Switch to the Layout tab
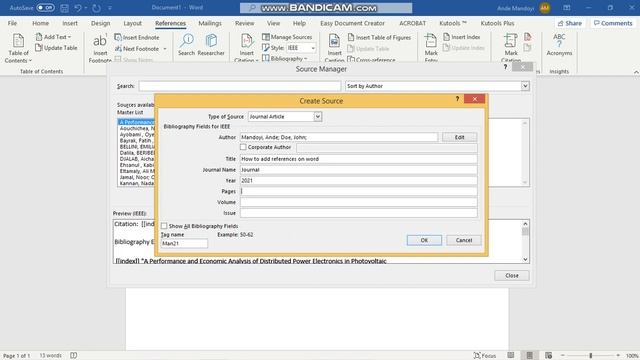 (x=132, y=23)
